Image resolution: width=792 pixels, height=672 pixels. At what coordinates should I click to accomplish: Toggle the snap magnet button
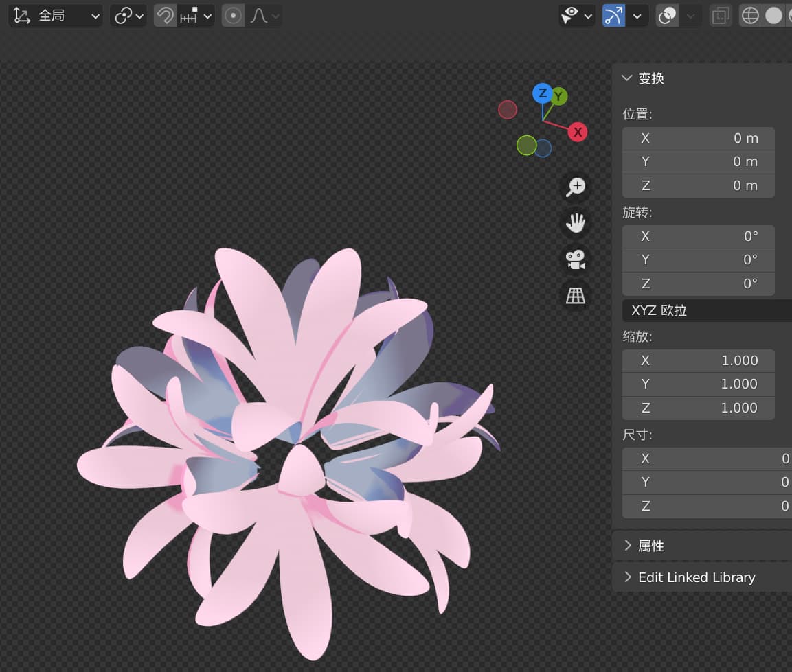165,16
